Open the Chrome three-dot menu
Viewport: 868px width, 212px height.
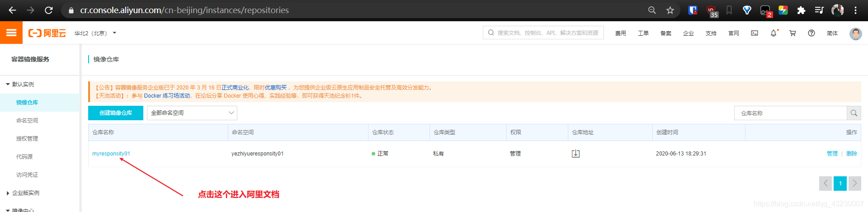pos(855,10)
